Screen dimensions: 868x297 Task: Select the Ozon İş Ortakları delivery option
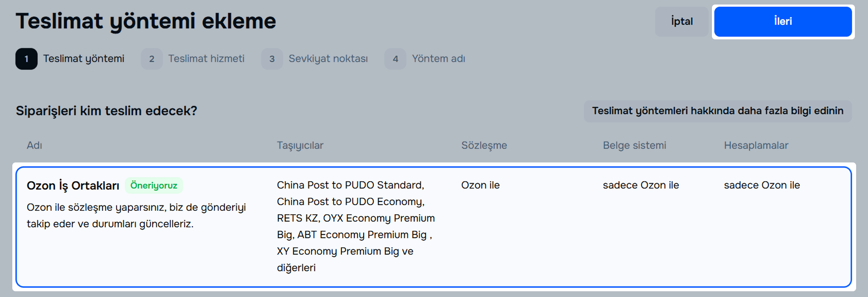[x=73, y=186]
